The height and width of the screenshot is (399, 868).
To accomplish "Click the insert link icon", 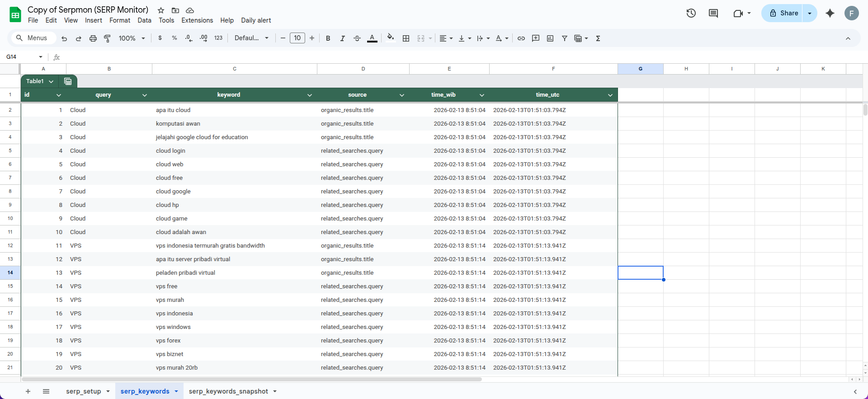I will (521, 38).
